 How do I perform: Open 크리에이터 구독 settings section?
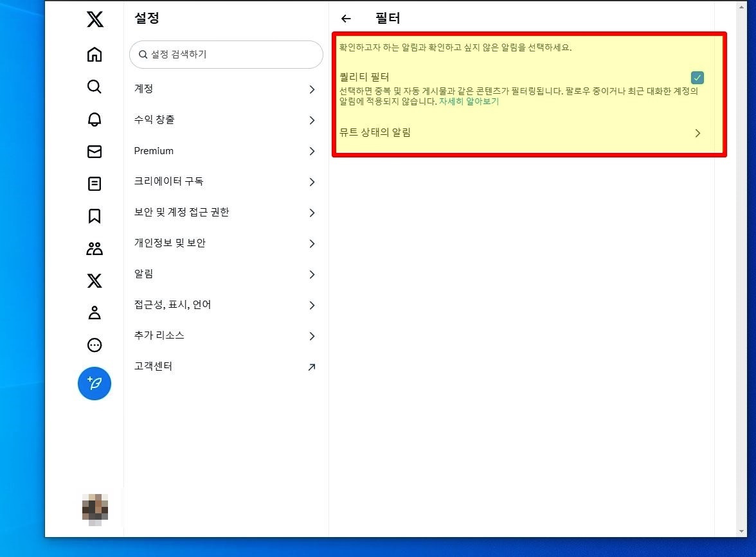pos(226,182)
